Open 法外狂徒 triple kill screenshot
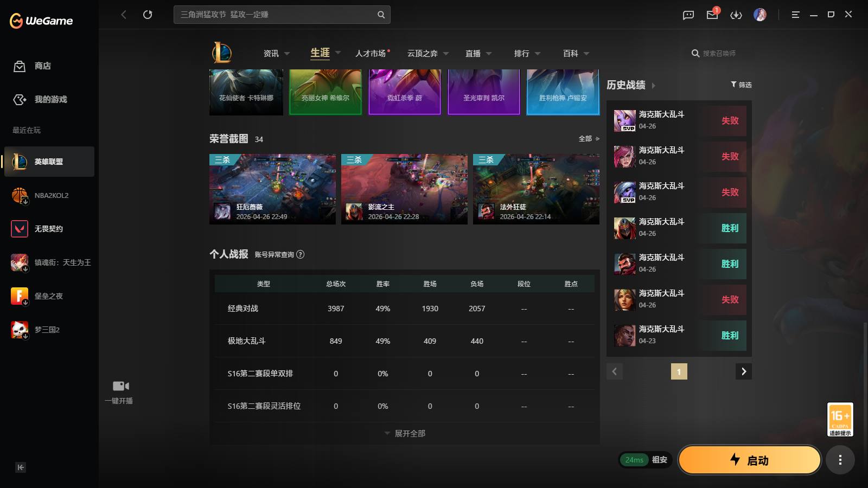Image resolution: width=868 pixels, height=488 pixels. [536, 189]
